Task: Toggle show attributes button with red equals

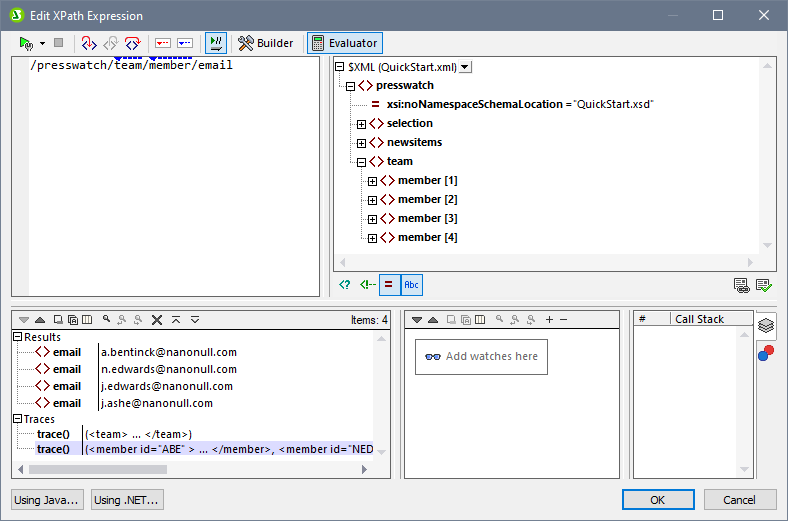Action: 390,285
